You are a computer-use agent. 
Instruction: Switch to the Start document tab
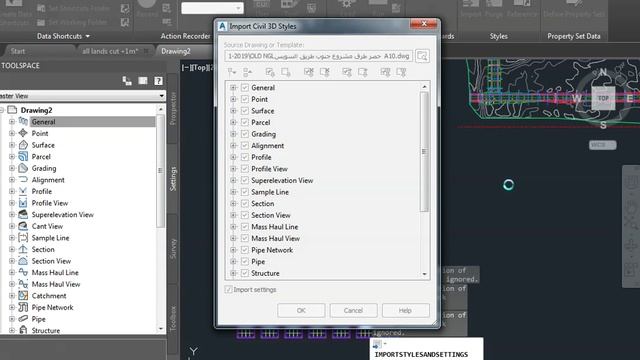point(18,51)
